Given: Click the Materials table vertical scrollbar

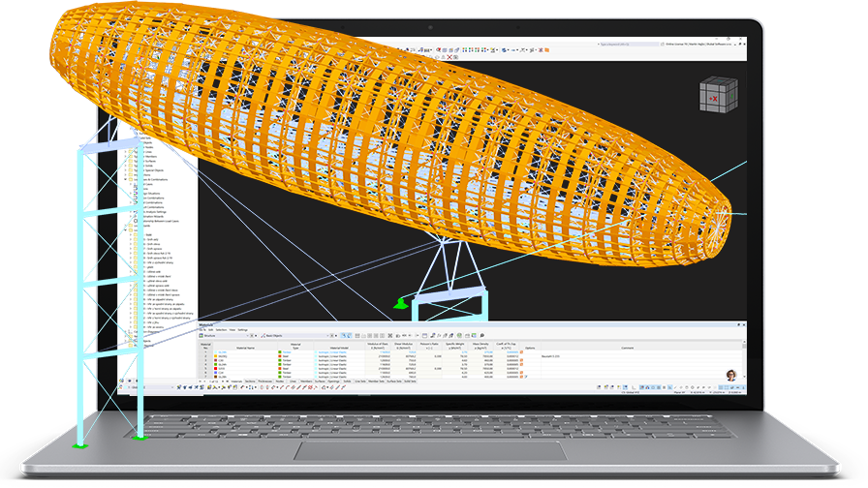Looking at the screenshot, I should coord(745,359).
